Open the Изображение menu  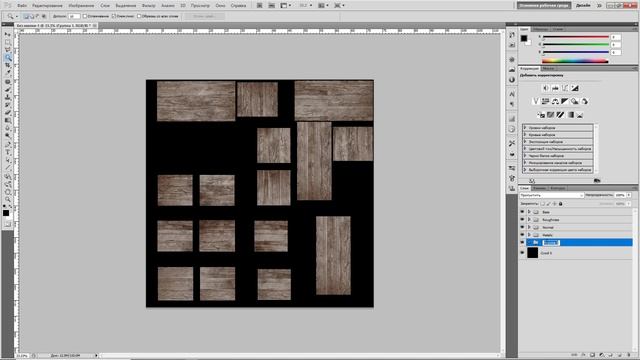click(x=81, y=6)
